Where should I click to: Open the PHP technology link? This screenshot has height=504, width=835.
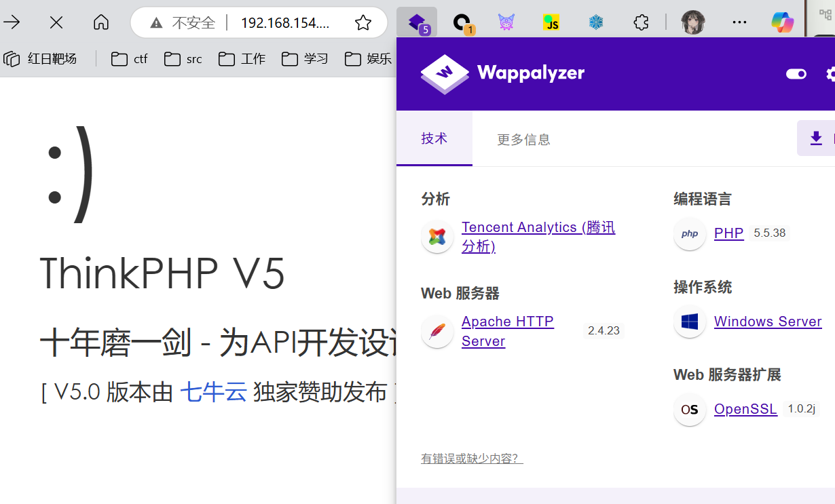coord(728,233)
